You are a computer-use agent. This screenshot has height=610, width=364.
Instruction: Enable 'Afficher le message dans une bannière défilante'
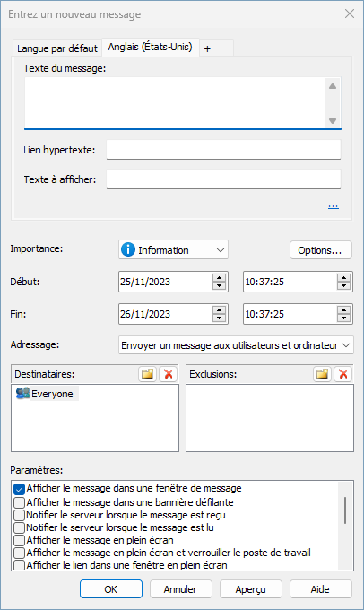[x=19, y=502]
